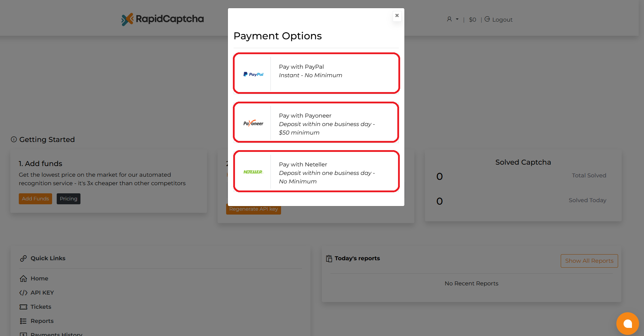Click the Neteller logo icon
Screen dimensions: 644x336
pos(253,172)
